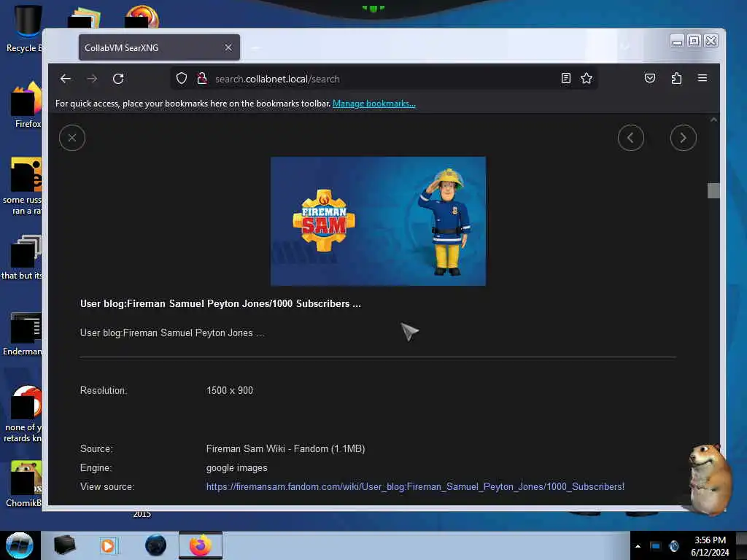
Task: Reload the page with the refresh icon
Action: coord(118,79)
